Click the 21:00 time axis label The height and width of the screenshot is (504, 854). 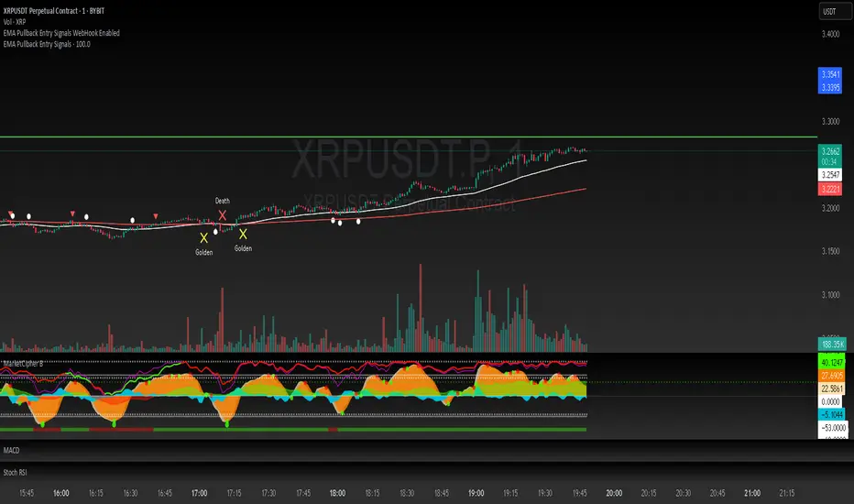(x=752, y=493)
